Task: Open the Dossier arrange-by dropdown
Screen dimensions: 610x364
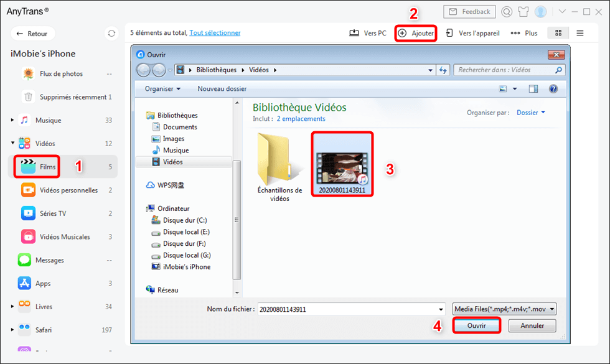Action: click(530, 113)
